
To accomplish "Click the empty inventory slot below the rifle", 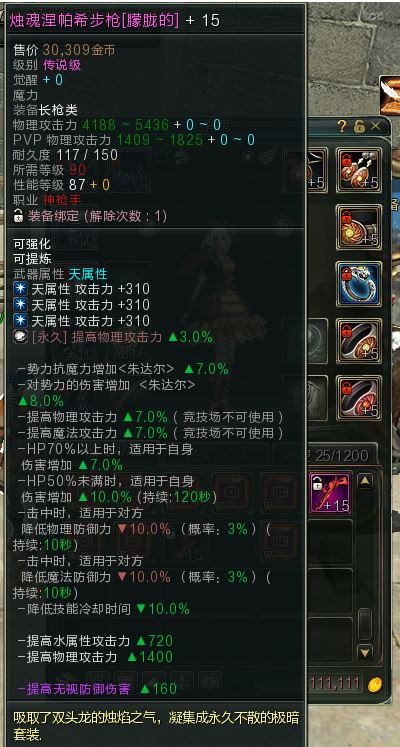I will [x=330, y=541].
